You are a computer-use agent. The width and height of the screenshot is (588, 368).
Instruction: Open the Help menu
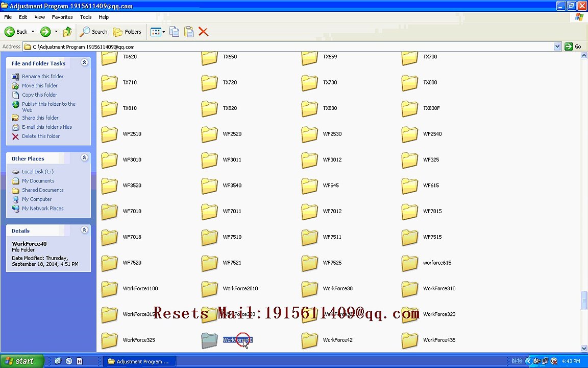pos(104,17)
